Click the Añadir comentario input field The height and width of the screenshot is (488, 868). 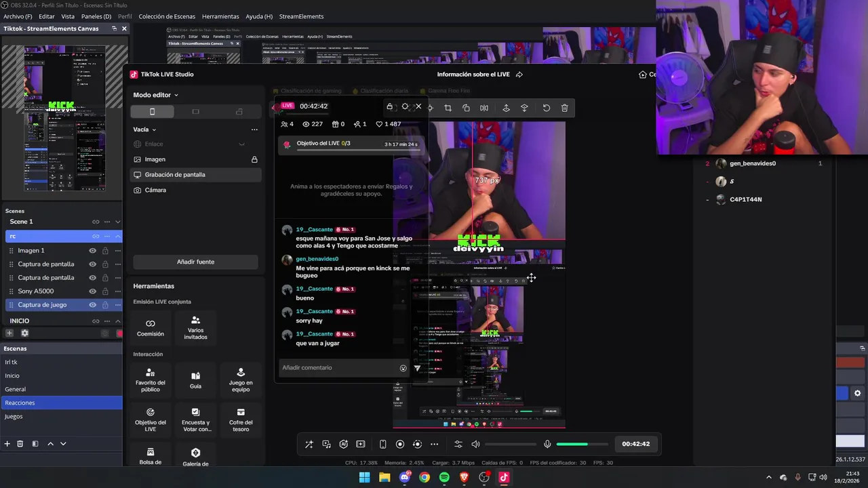click(339, 368)
